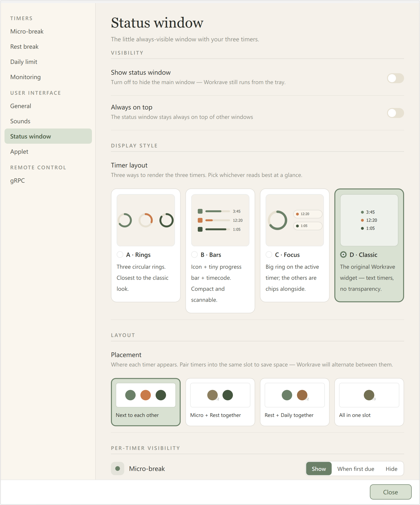Screen dimensions: 420x505
Task: Select the A · Rings radio button
Action: pos(120,255)
